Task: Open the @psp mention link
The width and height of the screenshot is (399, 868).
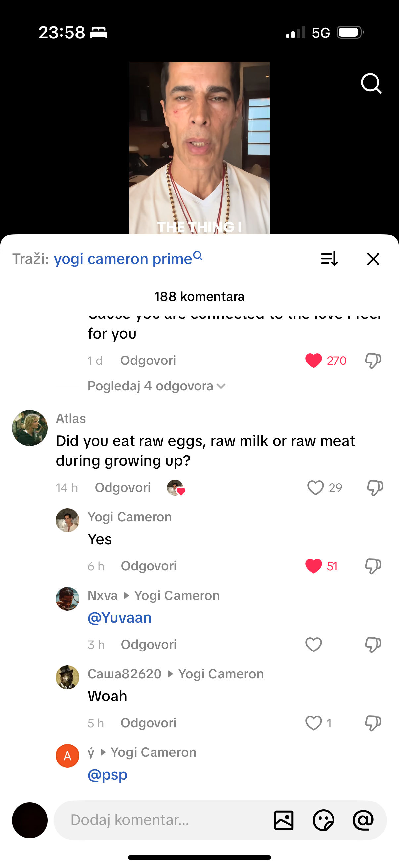Action: [108, 775]
